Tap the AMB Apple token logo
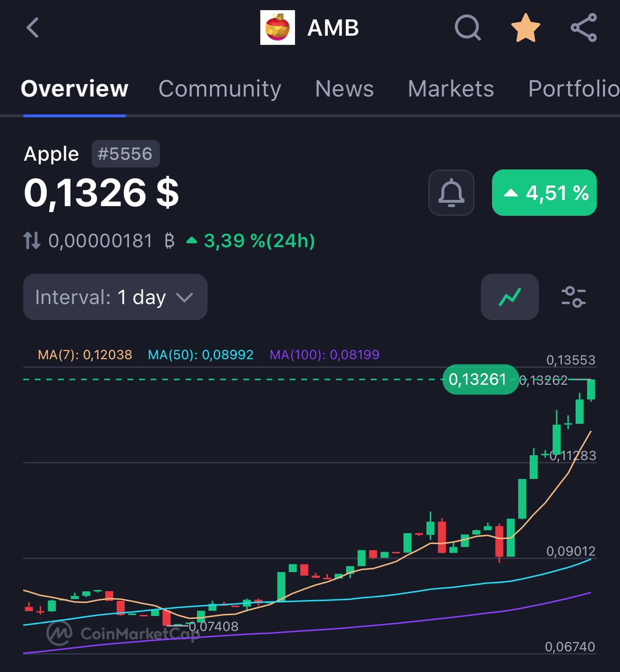The height and width of the screenshot is (672, 620). pyautogui.click(x=277, y=28)
